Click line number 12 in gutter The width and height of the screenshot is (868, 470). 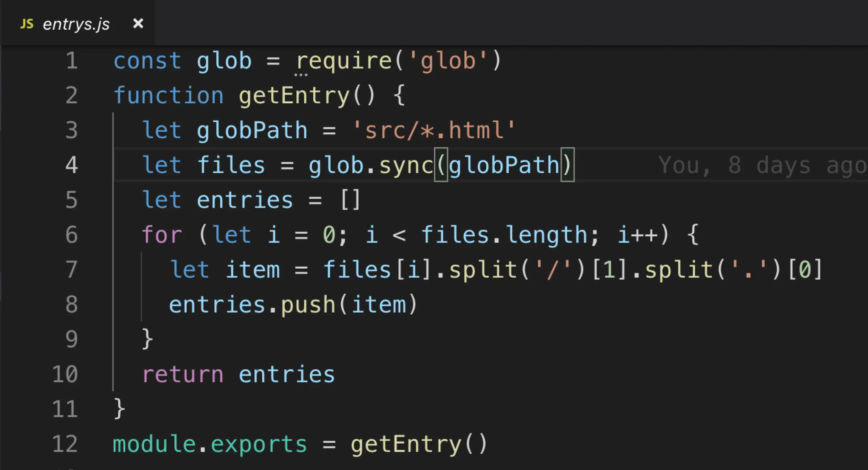coord(65,444)
